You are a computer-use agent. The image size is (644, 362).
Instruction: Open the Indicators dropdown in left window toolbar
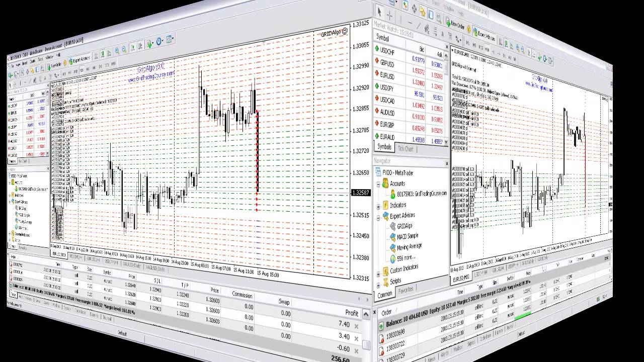[x=150, y=44]
